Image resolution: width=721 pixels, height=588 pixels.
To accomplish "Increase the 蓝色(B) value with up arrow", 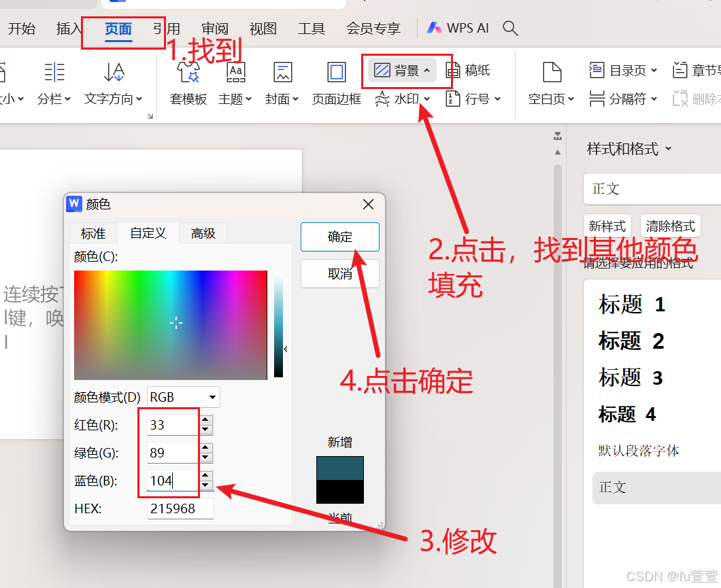I will (205, 475).
